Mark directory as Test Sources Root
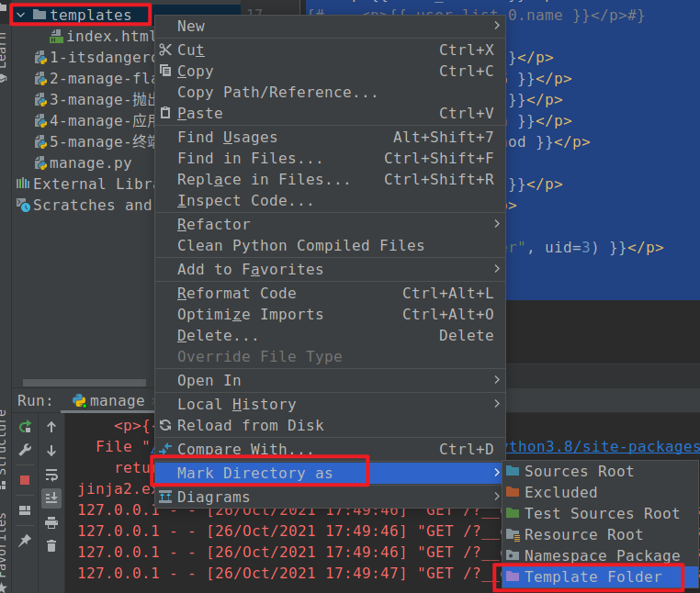 (x=601, y=513)
